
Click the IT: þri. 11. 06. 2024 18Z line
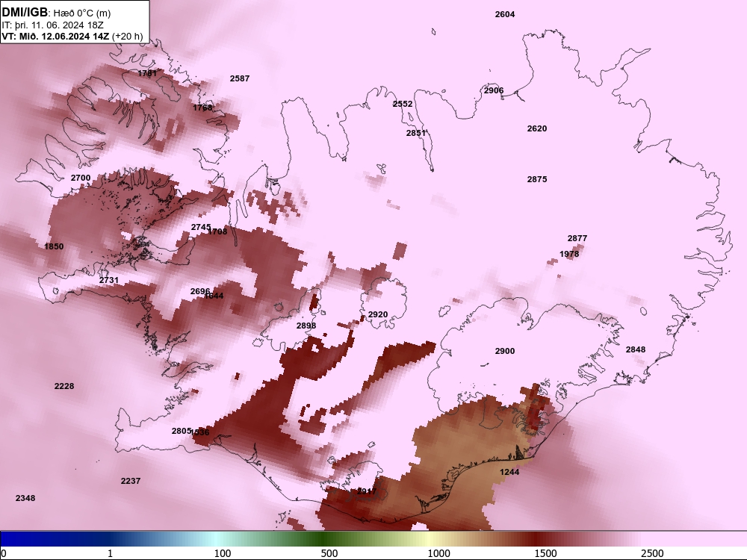52,25
